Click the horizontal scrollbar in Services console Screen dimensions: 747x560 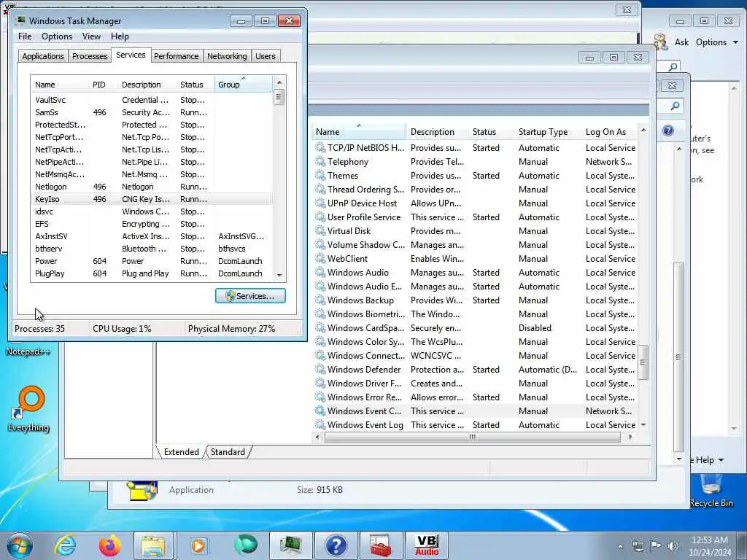472,437
